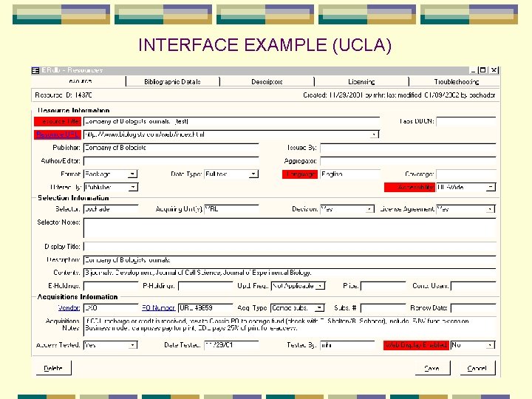Click the Conc. Users field
Viewport: 532px width, 399px height.
[473, 286]
